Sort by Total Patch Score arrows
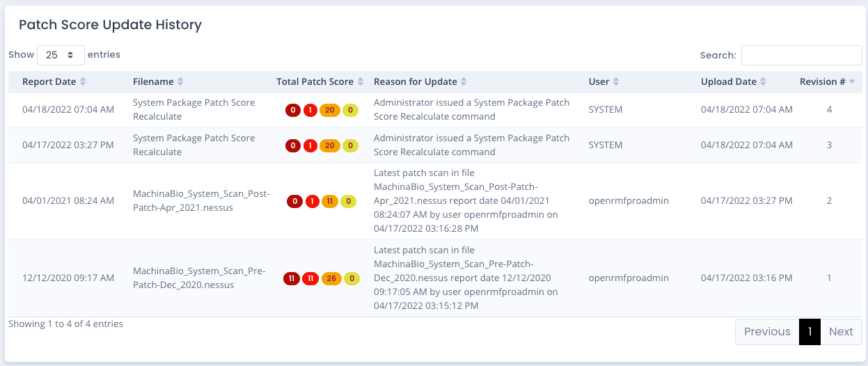Image resolution: width=868 pixels, height=366 pixels. [361, 82]
